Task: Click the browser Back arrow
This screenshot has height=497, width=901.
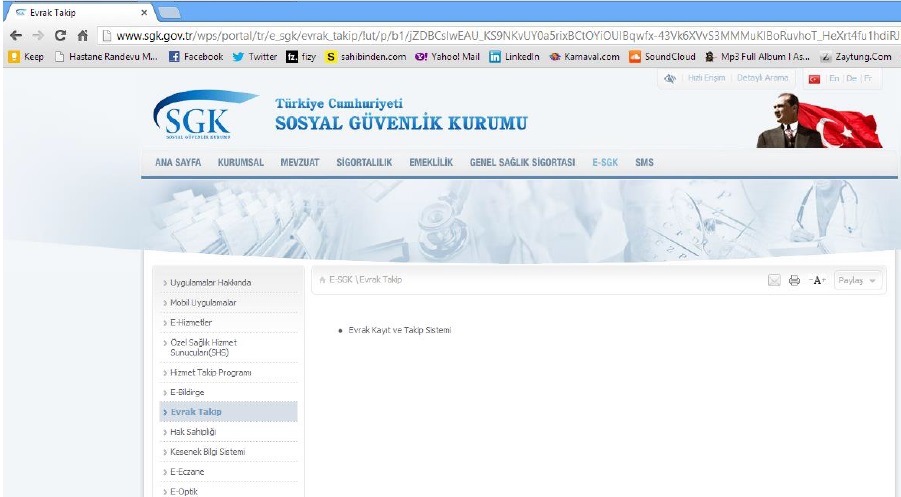Action: tap(16, 36)
